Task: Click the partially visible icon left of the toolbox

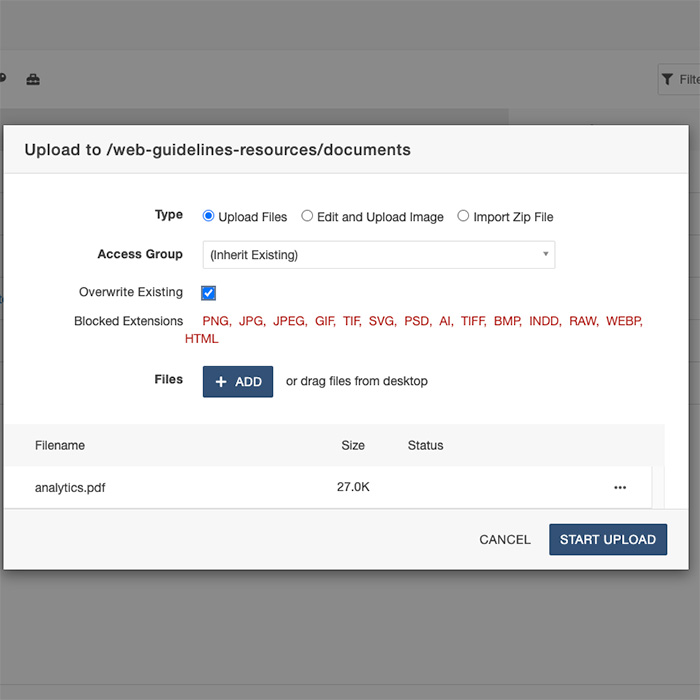Action: tap(3, 80)
